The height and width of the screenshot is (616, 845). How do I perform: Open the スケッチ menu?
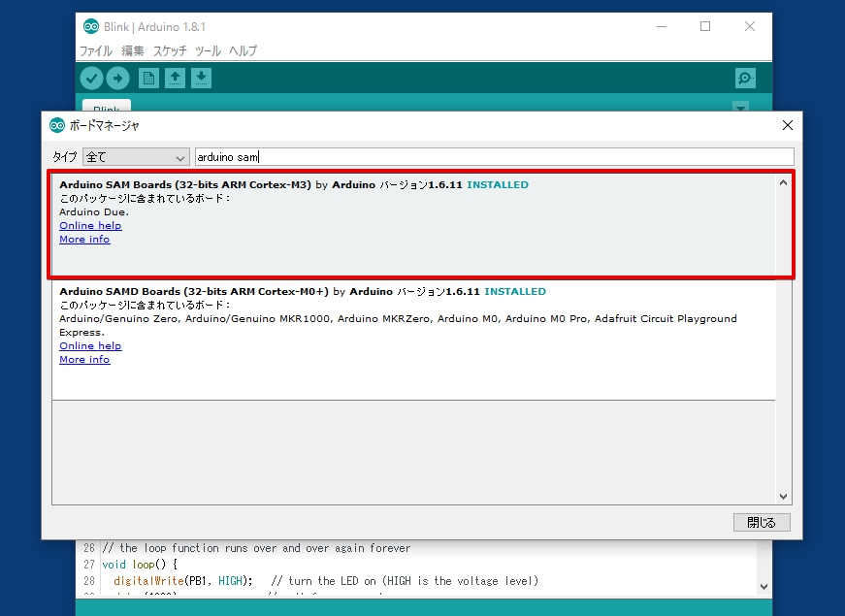pyautogui.click(x=170, y=50)
